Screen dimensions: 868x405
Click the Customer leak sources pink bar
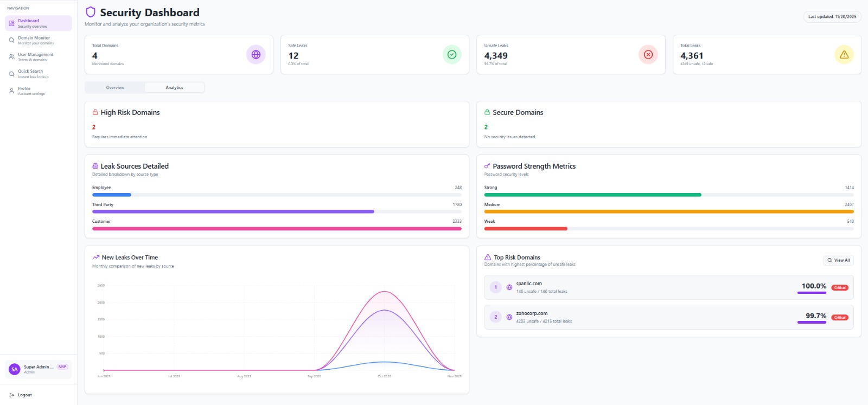click(277, 229)
